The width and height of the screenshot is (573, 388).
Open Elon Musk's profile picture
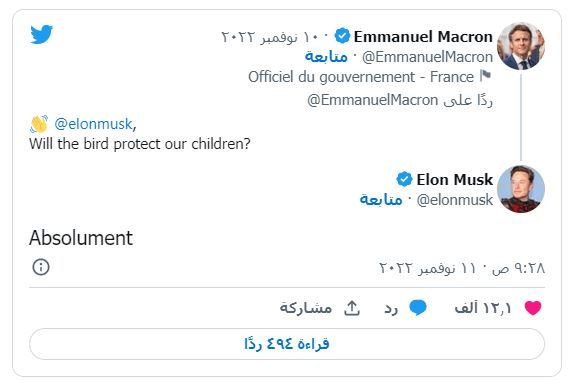click(521, 189)
